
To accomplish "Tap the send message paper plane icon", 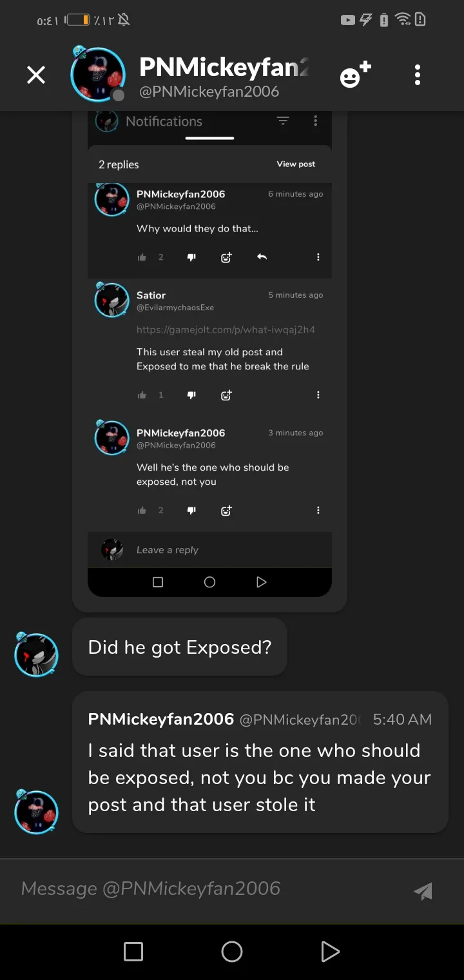I will pyautogui.click(x=423, y=890).
